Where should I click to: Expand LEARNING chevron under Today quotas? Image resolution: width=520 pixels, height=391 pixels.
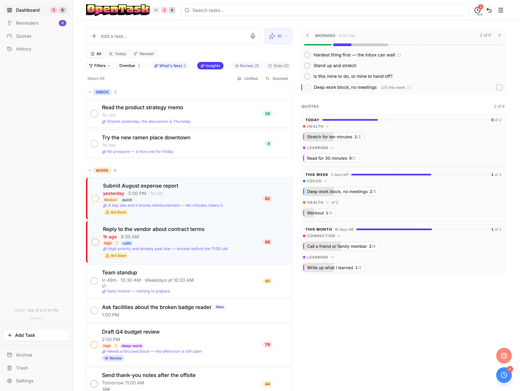point(332,148)
